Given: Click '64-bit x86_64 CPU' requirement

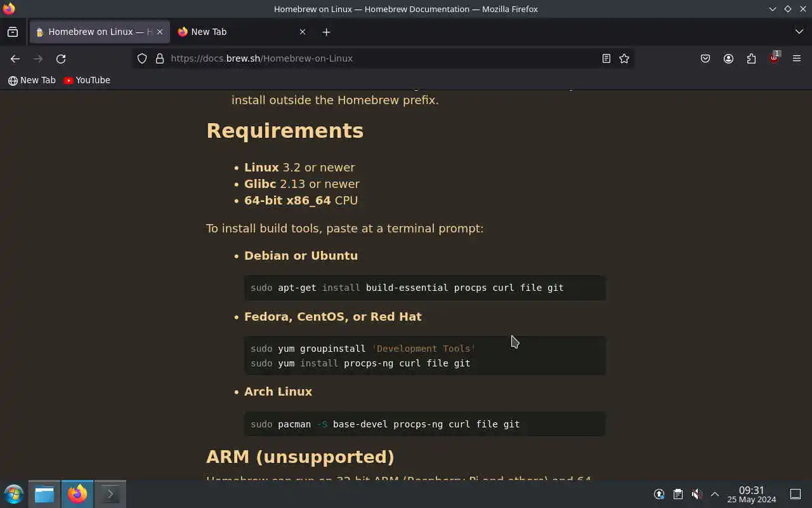Looking at the screenshot, I should [301, 201].
